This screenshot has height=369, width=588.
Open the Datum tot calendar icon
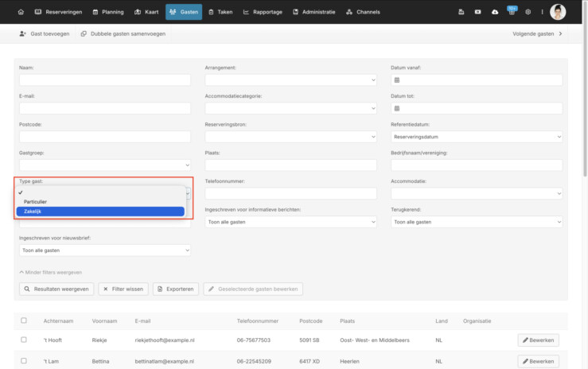397,108
